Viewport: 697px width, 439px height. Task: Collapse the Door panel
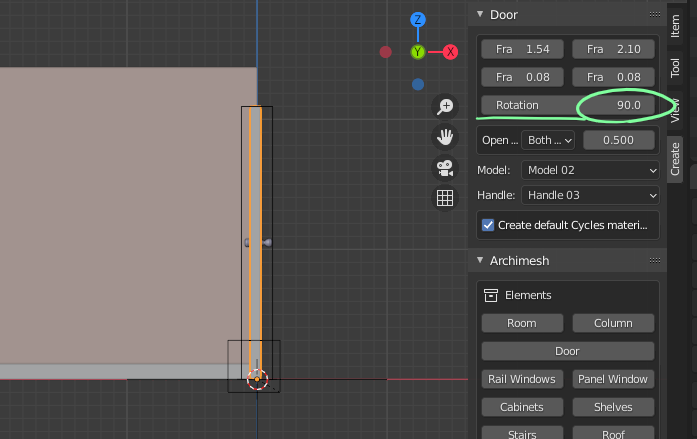tap(480, 14)
